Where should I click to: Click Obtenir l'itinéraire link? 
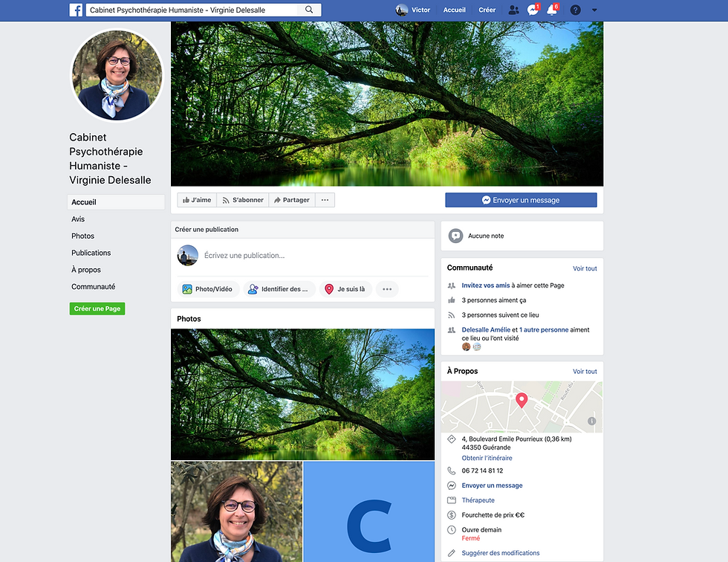click(487, 458)
